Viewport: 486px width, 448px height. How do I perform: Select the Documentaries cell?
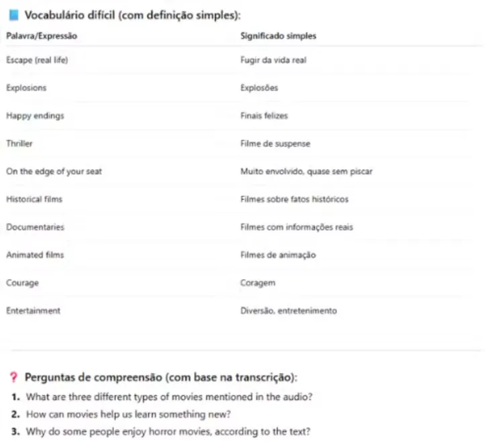[x=35, y=227]
